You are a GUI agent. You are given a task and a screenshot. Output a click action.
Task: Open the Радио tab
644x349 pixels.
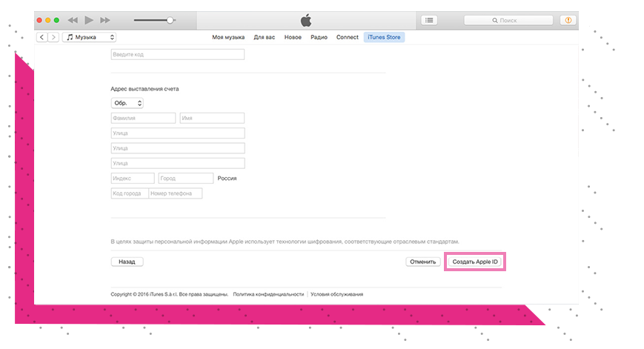[x=319, y=37]
